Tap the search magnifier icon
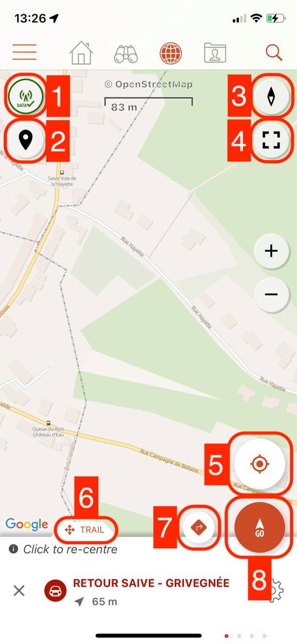 coord(274,52)
